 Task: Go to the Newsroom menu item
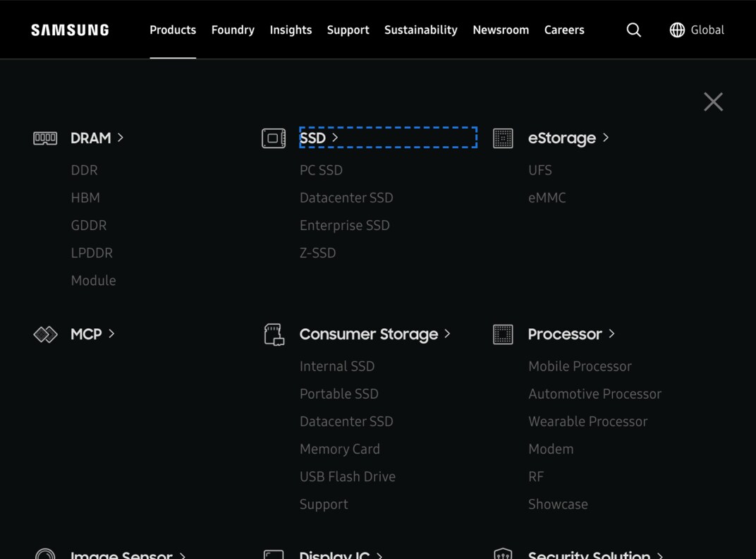click(501, 30)
